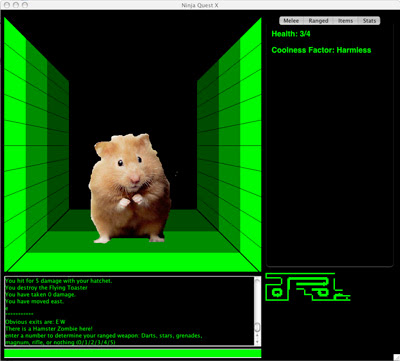Click the Ninja Quest X window title
Image resolution: width=400 pixels, height=361 pixels.
(x=200, y=5)
